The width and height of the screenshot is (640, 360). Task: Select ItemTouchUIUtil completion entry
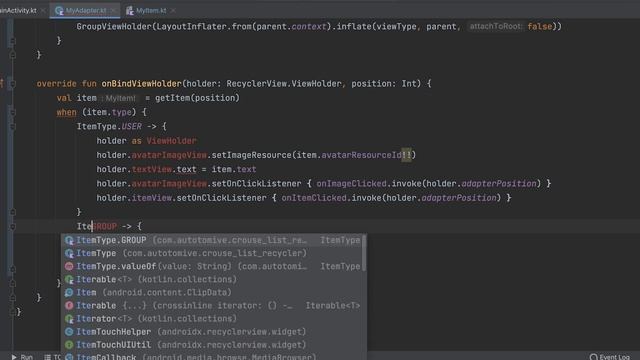tap(212, 344)
